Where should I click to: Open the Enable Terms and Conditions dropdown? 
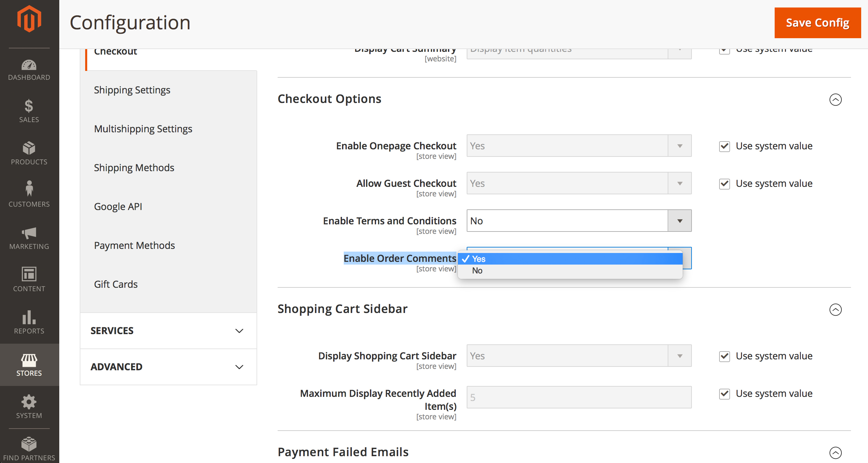pyautogui.click(x=579, y=221)
